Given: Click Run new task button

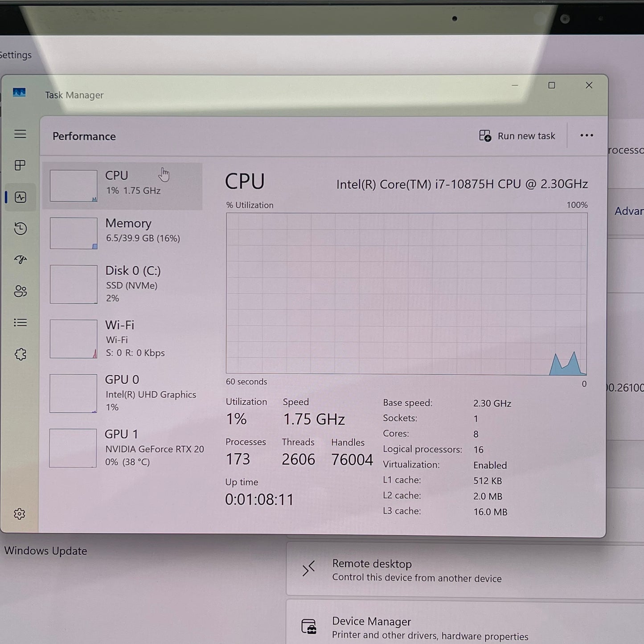Looking at the screenshot, I should pos(517,136).
